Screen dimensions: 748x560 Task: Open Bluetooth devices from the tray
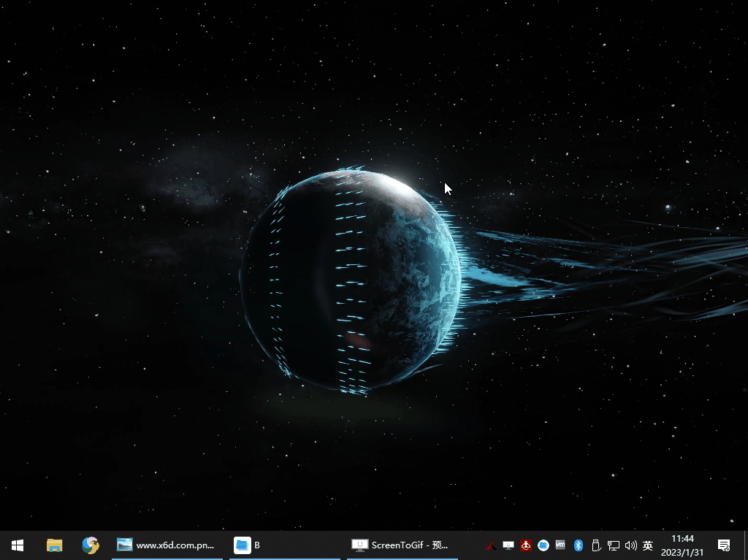[x=578, y=545]
